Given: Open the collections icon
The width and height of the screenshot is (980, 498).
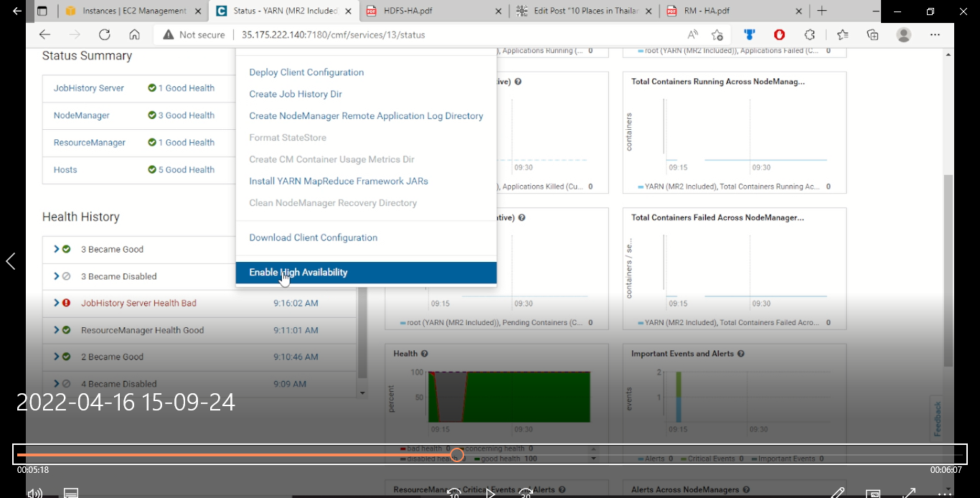Looking at the screenshot, I should (872, 34).
